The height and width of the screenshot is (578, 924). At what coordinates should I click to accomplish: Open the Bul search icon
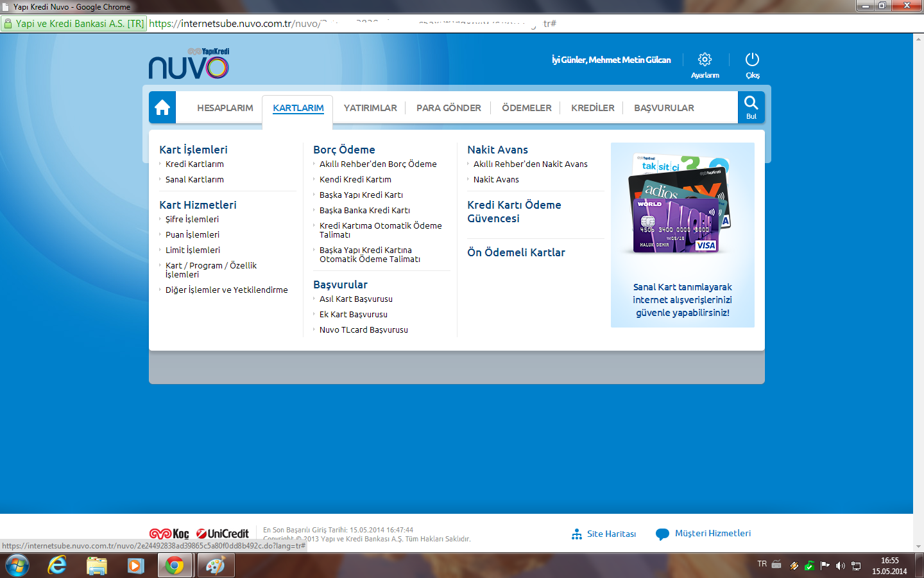pos(751,107)
